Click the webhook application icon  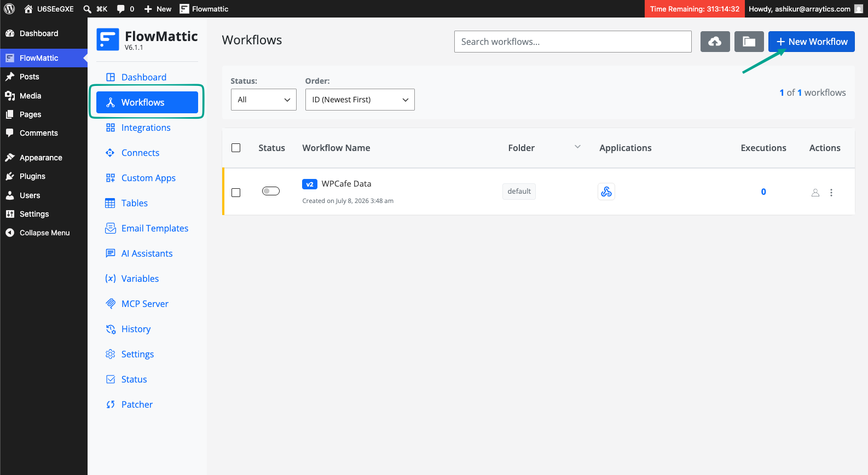tap(606, 192)
